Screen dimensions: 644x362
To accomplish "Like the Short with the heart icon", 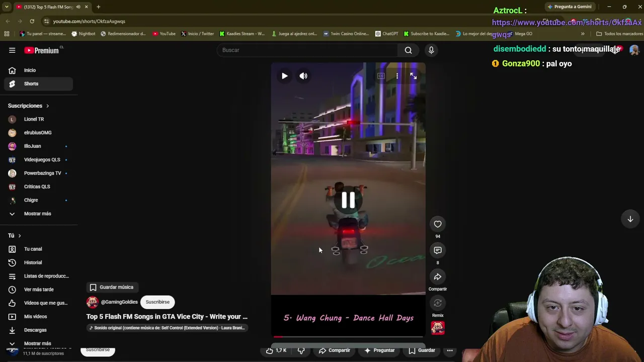I will pyautogui.click(x=438, y=224).
